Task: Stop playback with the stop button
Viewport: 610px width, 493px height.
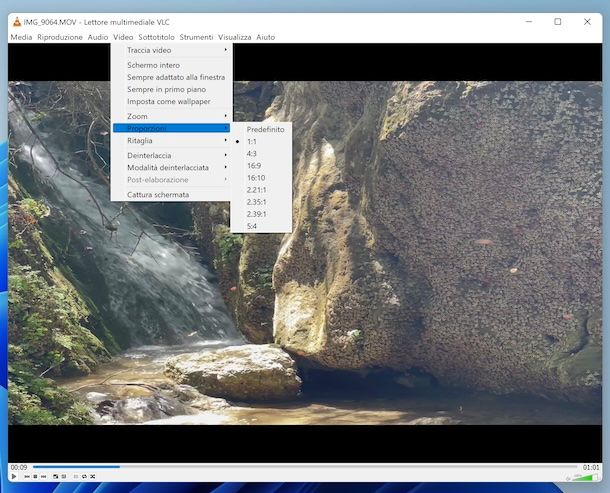Action: tap(35, 476)
